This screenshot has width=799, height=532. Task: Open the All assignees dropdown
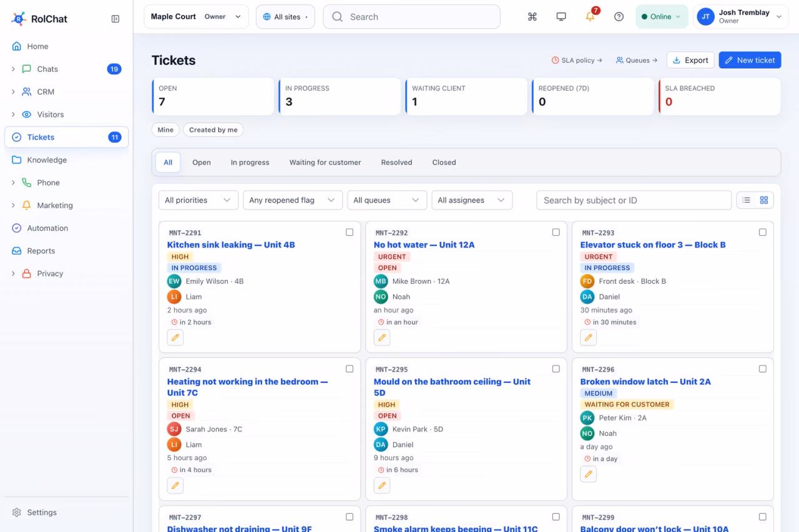[472, 200]
